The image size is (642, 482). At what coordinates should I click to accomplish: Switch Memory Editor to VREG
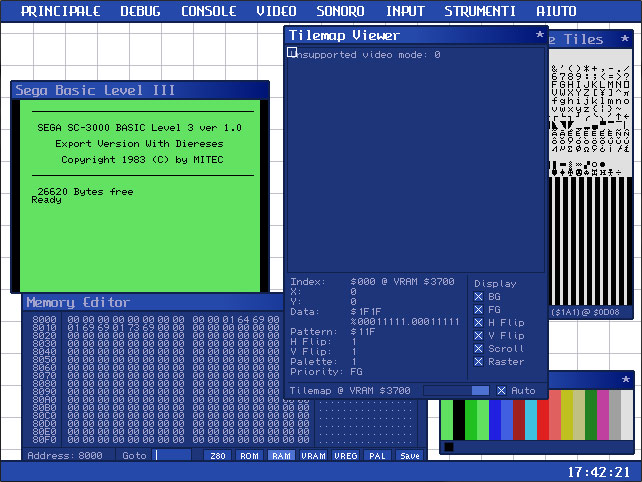tap(346, 456)
